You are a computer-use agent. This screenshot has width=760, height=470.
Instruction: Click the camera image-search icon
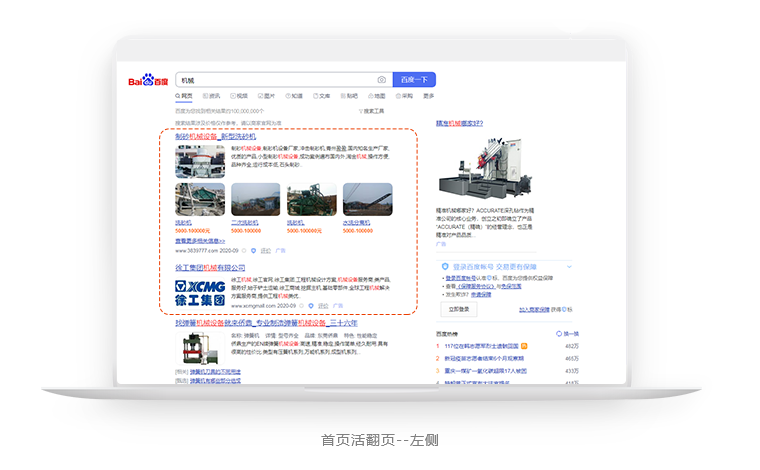tap(381, 80)
